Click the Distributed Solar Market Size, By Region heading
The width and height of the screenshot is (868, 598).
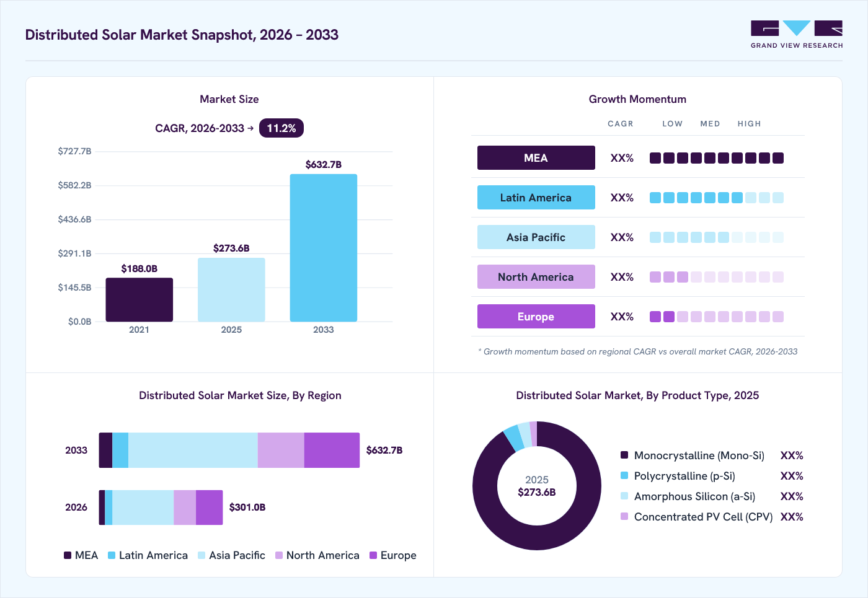coord(240,395)
